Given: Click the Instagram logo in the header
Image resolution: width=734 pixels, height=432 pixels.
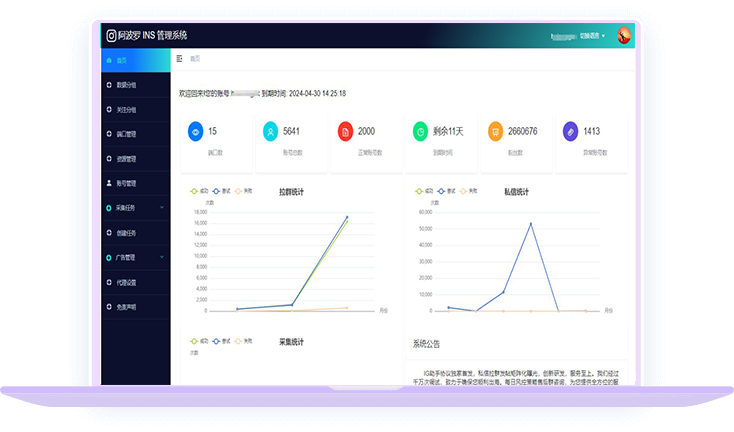Looking at the screenshot, I should (x=112, y=35).
